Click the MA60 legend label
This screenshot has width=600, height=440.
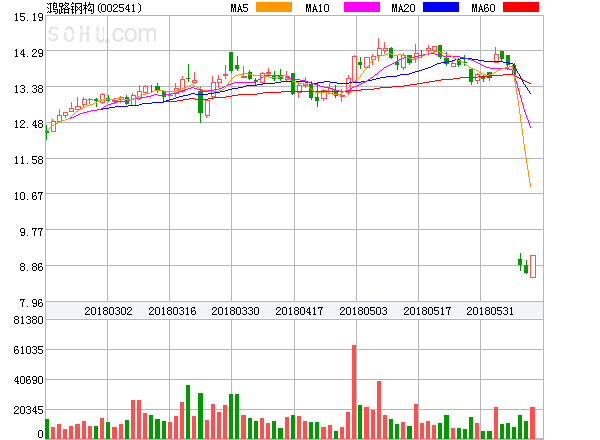pyautogui.click(x=483, y=8)
